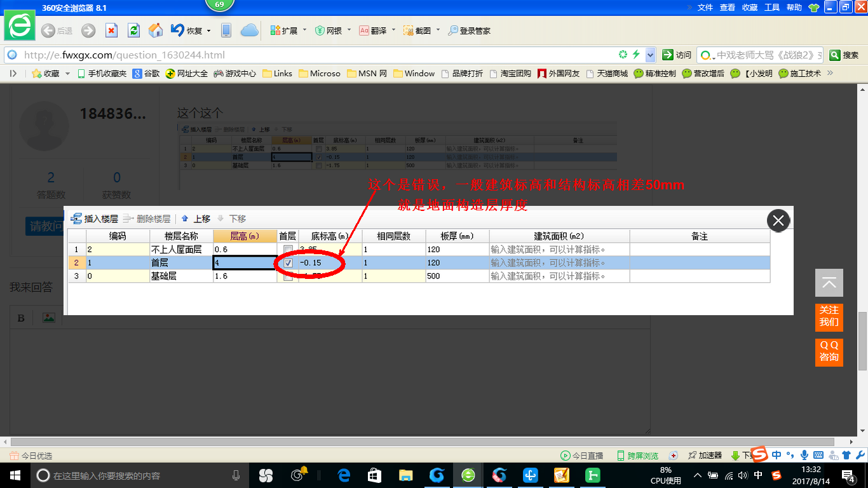
Task: Click the 关注我们 follow us button
Action: coord(829,316)
